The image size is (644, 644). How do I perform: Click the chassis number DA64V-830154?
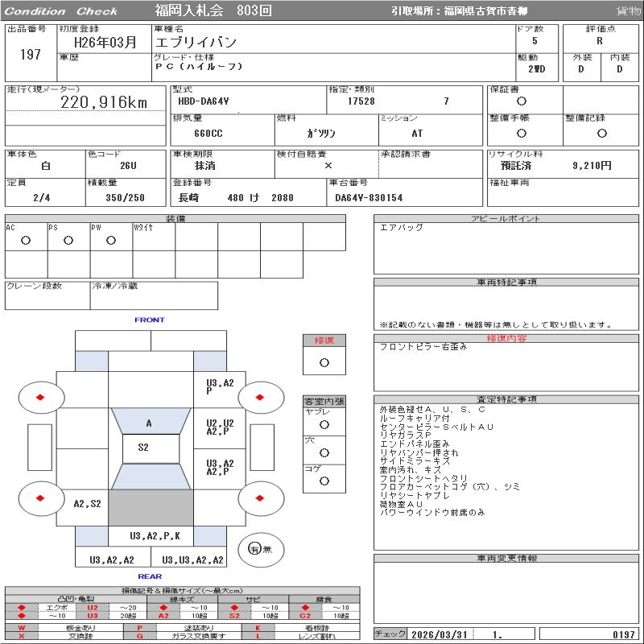pyautogui.click(x=369, y=198)
